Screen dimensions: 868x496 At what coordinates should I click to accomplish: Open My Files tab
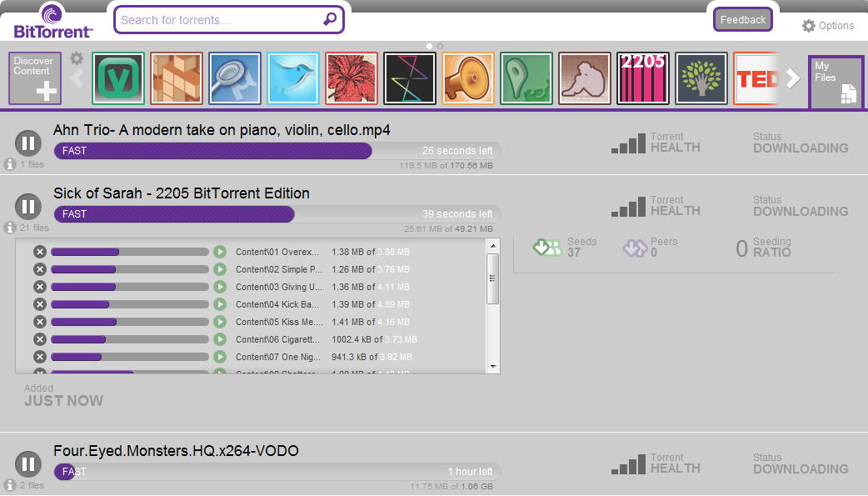836,82
